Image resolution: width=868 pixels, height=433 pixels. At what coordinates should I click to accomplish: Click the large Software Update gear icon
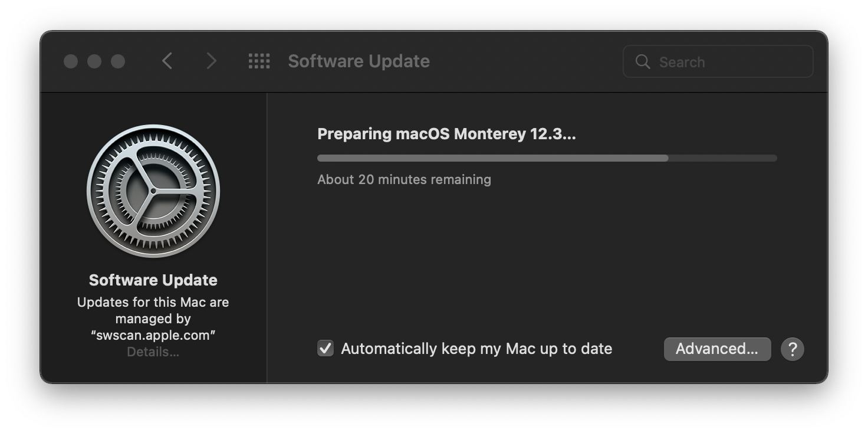pyautogui.click(x=153, y=190)
